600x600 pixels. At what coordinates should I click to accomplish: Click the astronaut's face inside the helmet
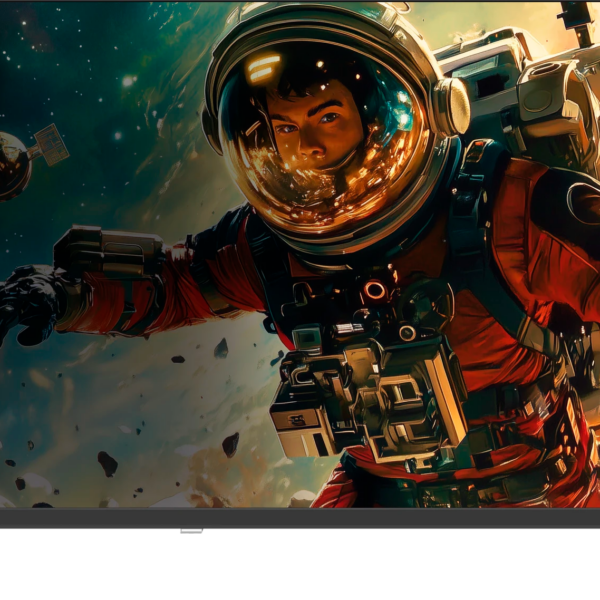[x=314, y=128]
